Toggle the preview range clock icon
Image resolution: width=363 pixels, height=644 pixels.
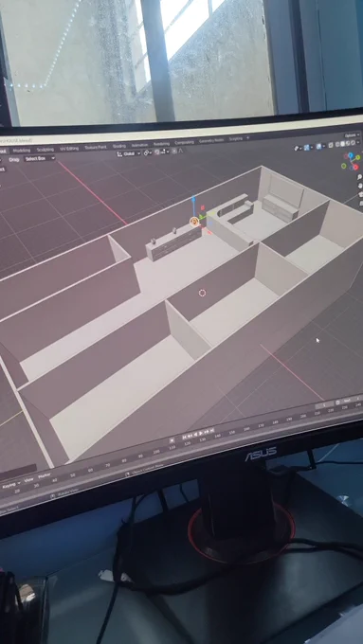point(337,402)
